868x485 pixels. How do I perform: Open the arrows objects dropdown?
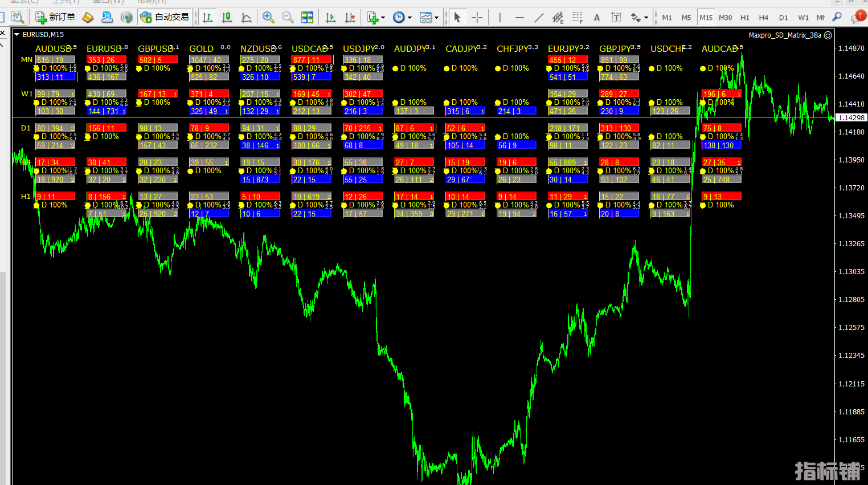(638, 18)
